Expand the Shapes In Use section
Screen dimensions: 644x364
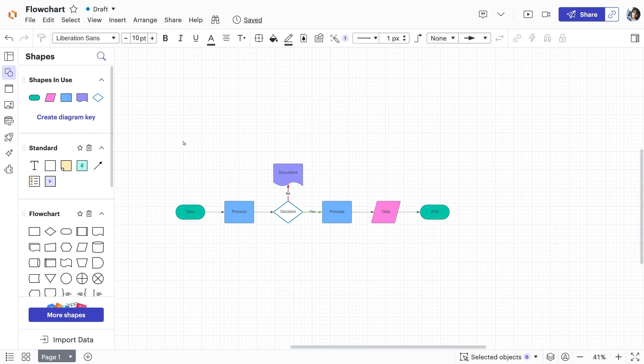pos(101,80)
